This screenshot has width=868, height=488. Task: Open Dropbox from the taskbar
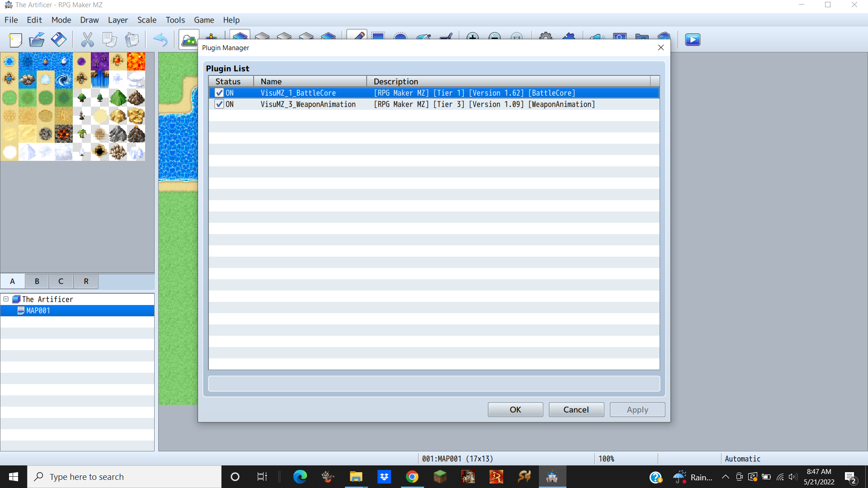tap(384, 477)
